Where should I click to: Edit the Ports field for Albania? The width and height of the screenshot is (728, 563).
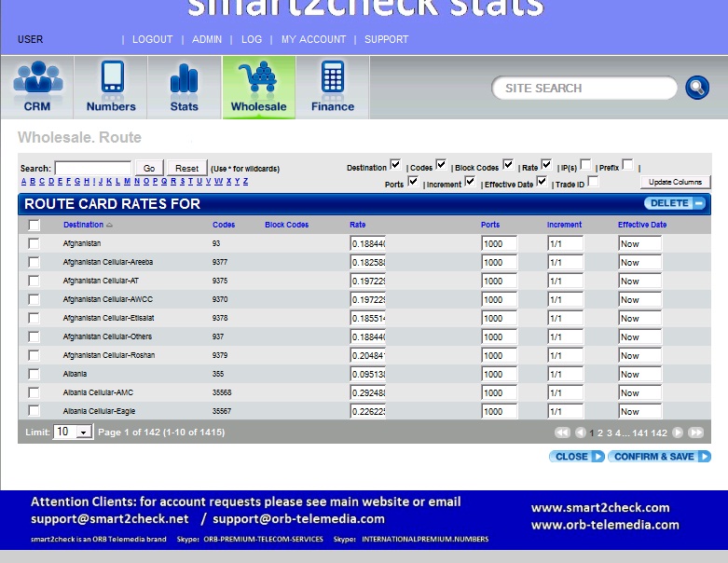[x=499, y=374]
